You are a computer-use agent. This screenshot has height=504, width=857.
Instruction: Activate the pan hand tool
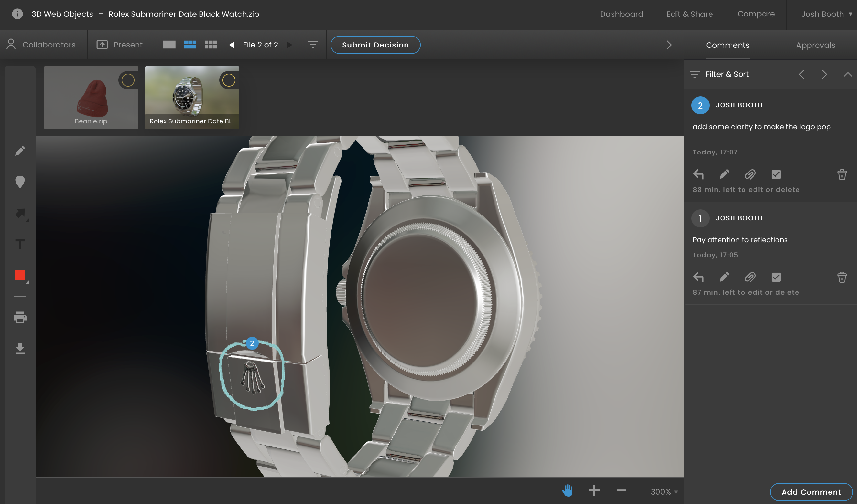pyautogui.click(x=567, y=490)
